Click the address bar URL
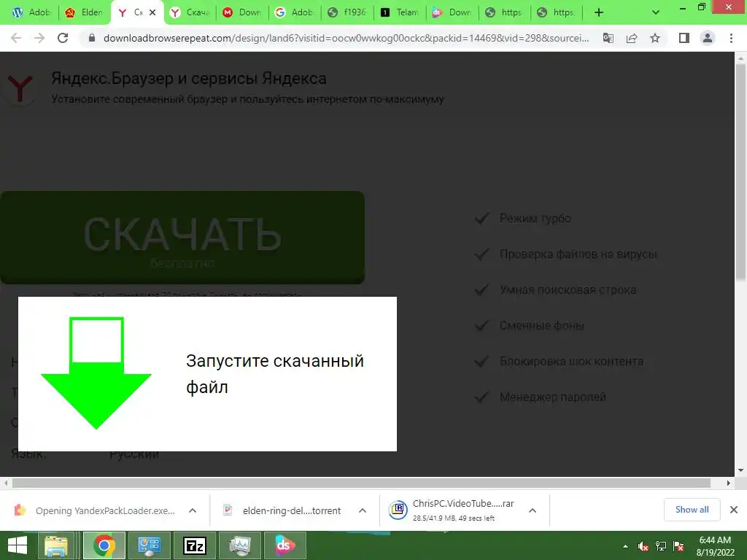The width and height of the screenshot is (747, 560). (346, 38)
